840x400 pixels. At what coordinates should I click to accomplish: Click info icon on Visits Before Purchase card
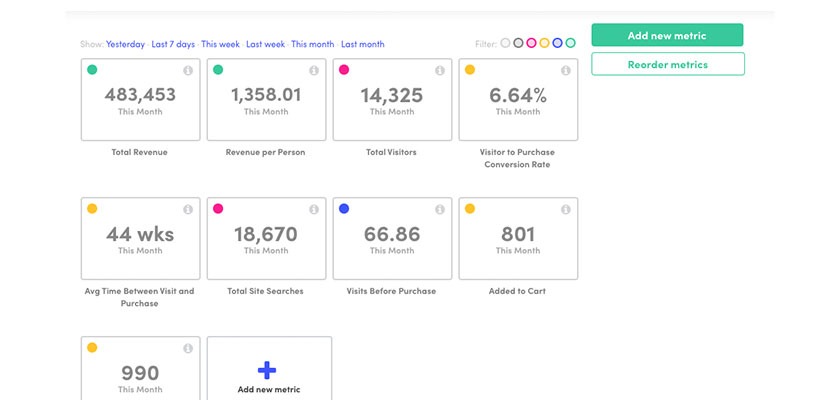pos(439,210)
